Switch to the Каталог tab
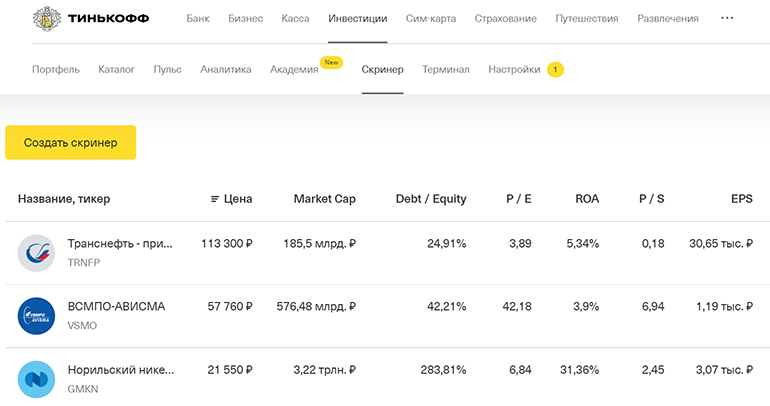This screenshot has height=406, width=770. coord(116,70)
